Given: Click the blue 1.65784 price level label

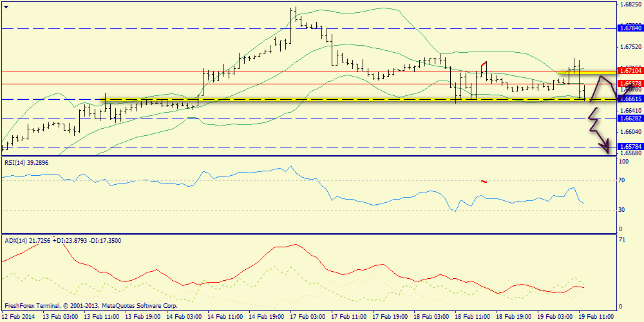Looking at the screenshot, I should [630, 147].
